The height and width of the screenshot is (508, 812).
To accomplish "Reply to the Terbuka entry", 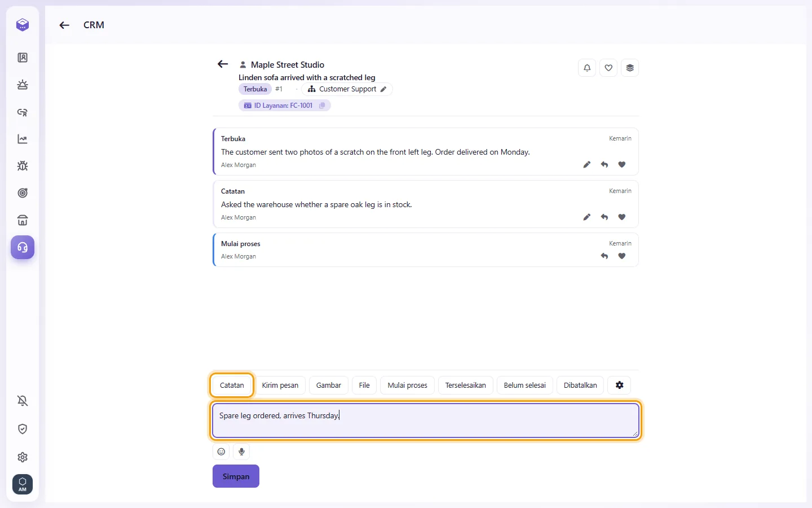I will pyautogui.click(x=604, y=165).
